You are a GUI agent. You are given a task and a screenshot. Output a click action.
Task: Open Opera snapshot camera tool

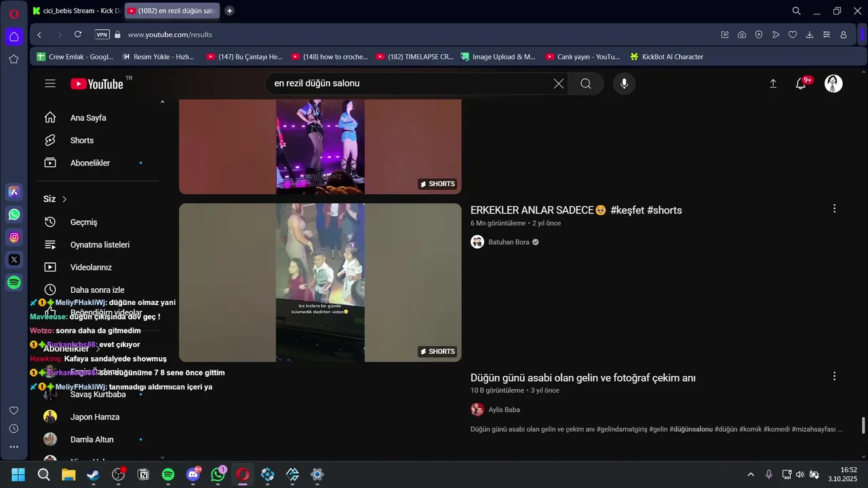pyautogui.click(x=742, y=35)
